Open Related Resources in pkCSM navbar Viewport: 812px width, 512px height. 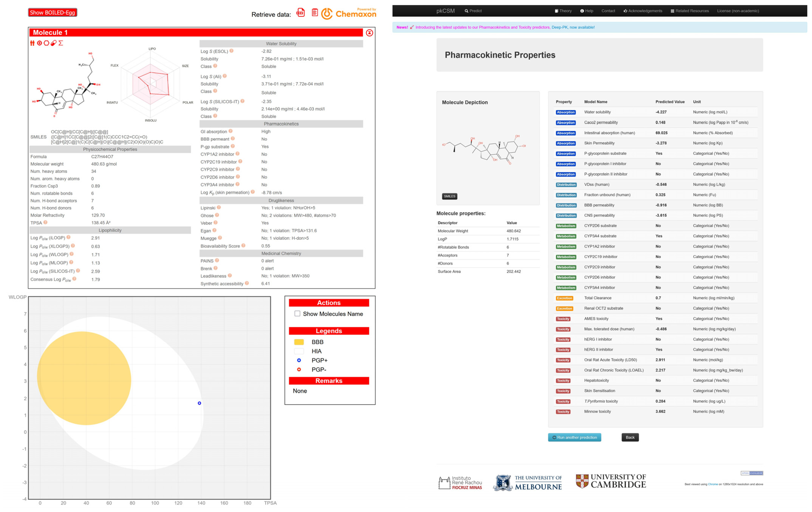click(x=690, y=11)
